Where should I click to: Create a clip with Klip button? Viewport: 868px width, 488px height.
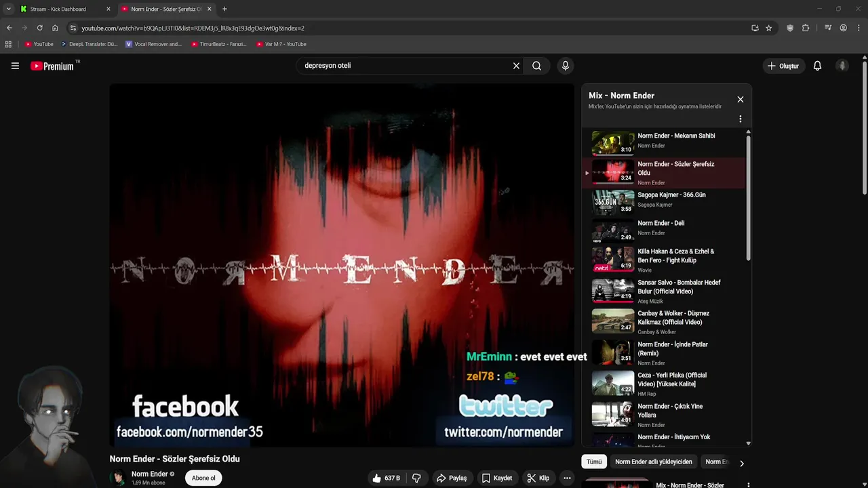coord(538,478)
